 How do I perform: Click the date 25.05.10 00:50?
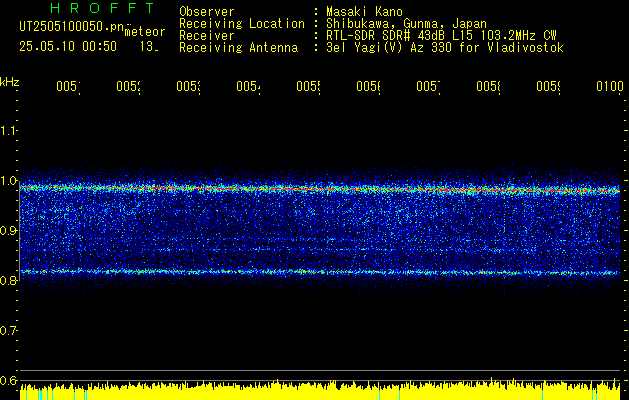[68, 47]
